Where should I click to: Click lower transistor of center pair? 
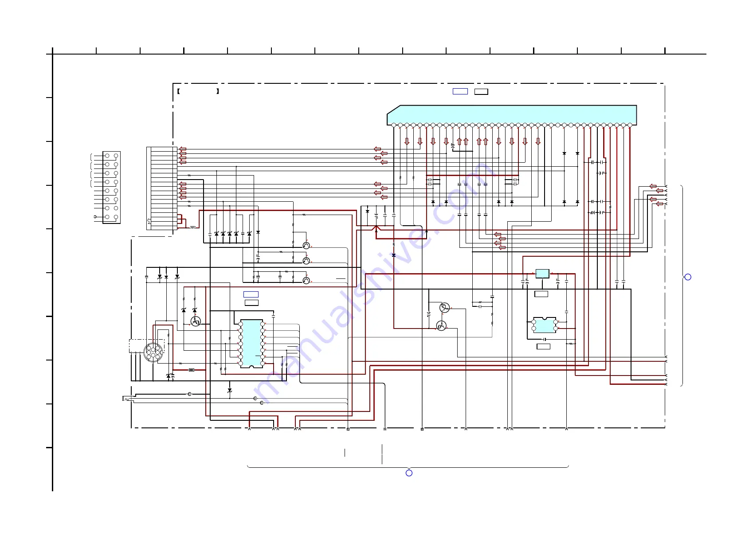tap(441, 326)
